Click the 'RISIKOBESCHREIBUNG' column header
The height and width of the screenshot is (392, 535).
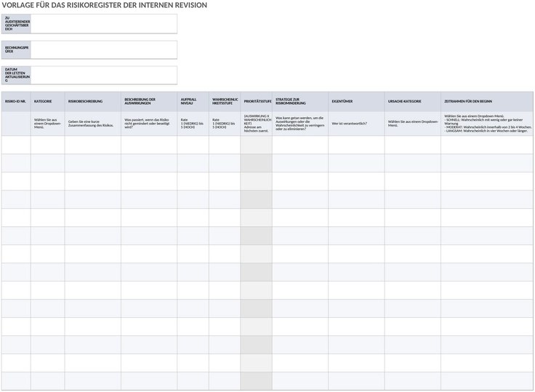click(93, 101)
